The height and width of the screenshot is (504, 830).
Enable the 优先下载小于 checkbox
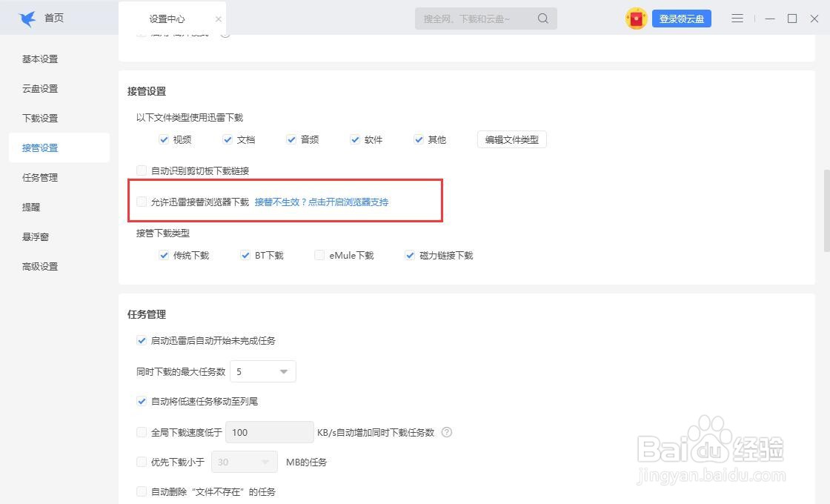(142, 462)
